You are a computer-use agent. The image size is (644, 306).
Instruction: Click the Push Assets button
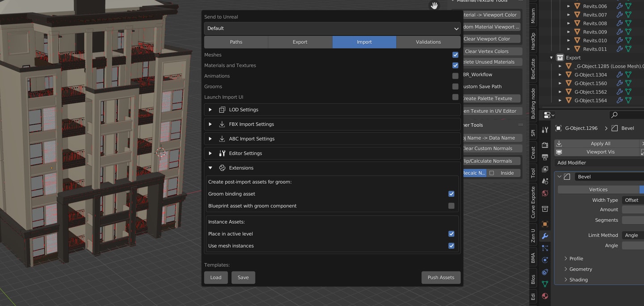click(x=441, y=277)
